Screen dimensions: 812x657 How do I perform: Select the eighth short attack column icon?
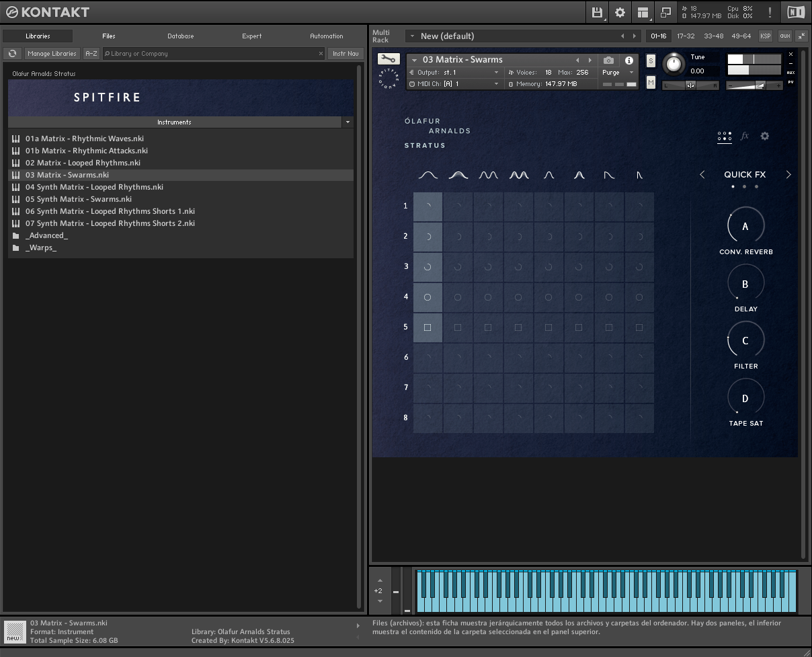639,175
